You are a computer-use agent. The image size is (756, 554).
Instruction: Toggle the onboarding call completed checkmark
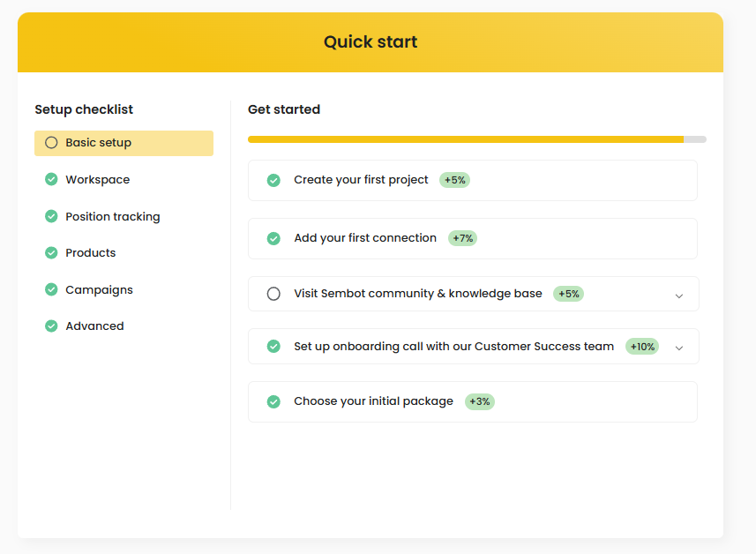point(273,347)
